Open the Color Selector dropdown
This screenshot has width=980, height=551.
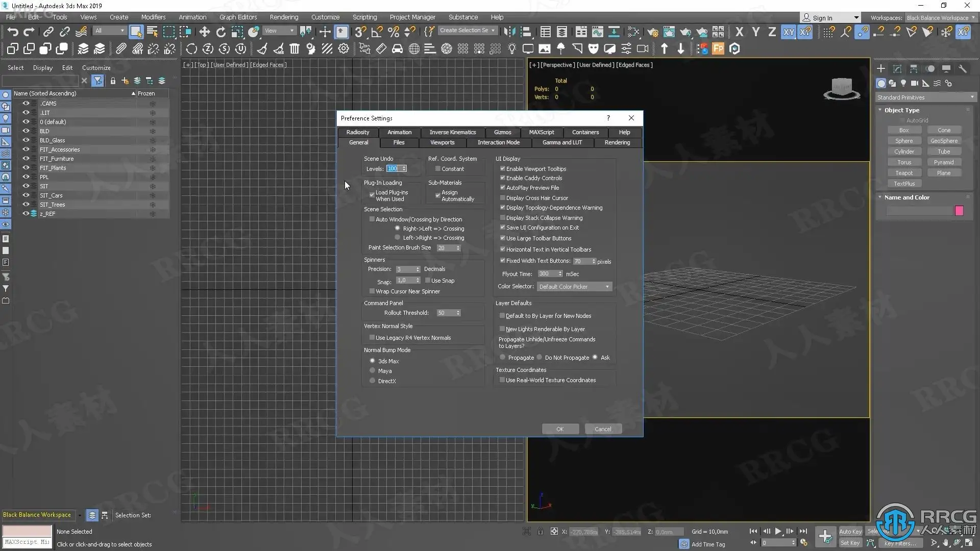[574, 287]
